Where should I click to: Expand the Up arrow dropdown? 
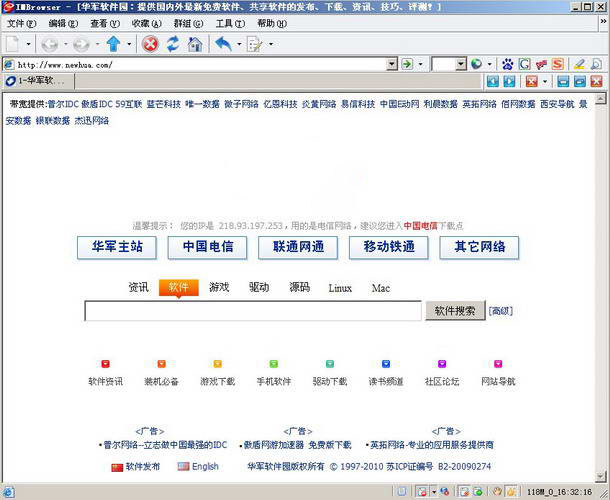point(129,44)
